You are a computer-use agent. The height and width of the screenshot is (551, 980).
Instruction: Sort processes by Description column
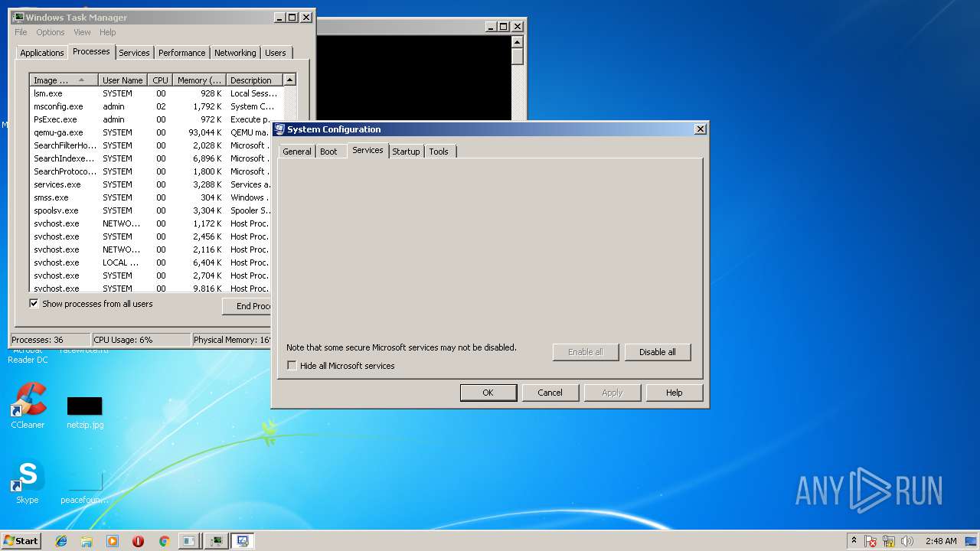click(255, 80)
